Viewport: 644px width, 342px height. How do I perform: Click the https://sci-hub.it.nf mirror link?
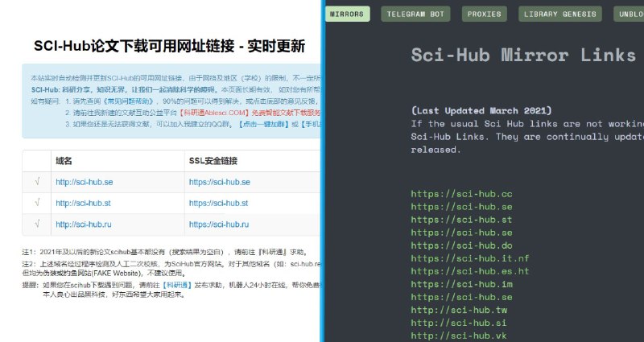[470, 258]
